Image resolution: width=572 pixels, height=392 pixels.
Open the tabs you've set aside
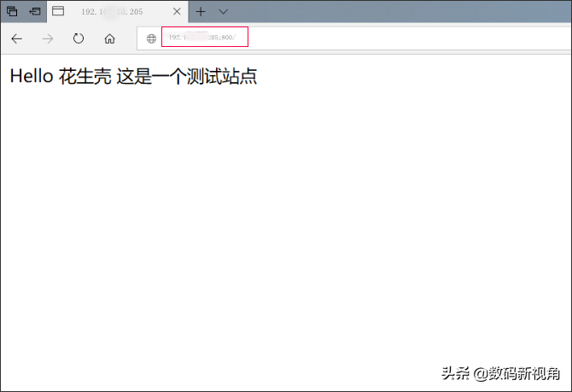point(12,12)
